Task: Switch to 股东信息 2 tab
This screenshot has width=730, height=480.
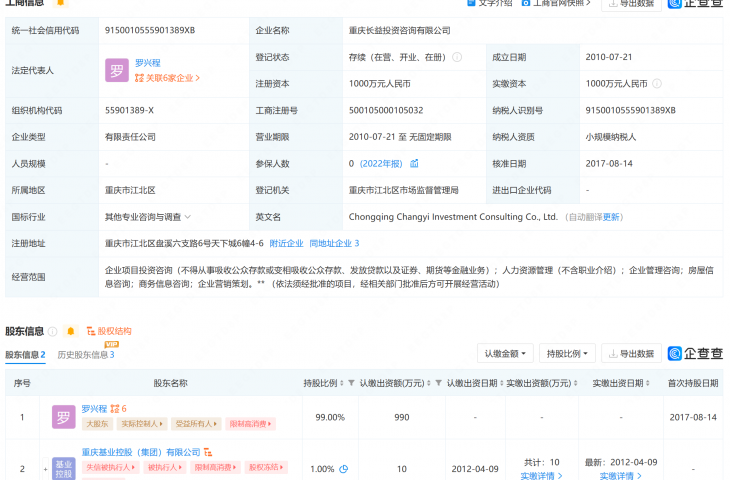Action: coord(25,355)
